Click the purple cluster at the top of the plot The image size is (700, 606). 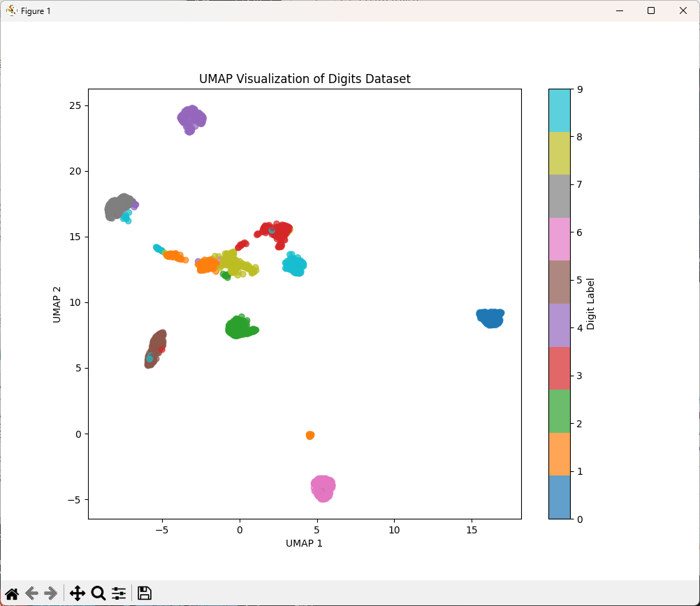pyautogui.click(x=191, y=118)
